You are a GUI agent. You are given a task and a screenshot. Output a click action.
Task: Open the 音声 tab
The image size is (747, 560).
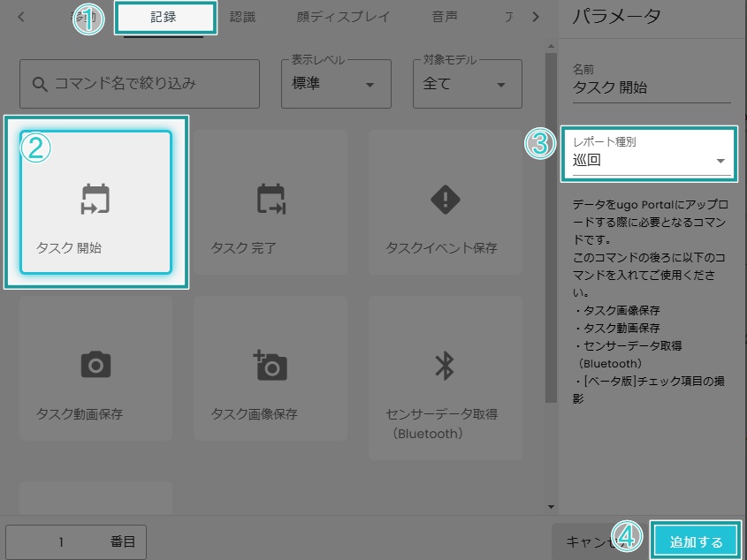[444, 18]
